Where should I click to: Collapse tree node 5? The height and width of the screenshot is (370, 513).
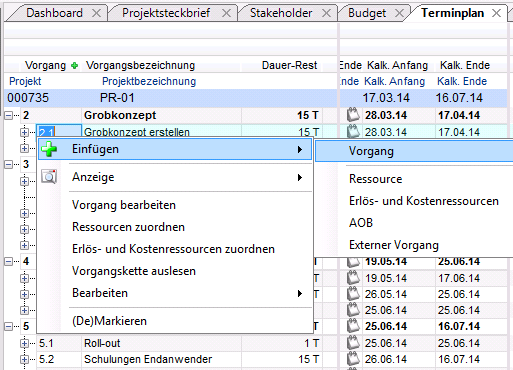tap(8, 326)
